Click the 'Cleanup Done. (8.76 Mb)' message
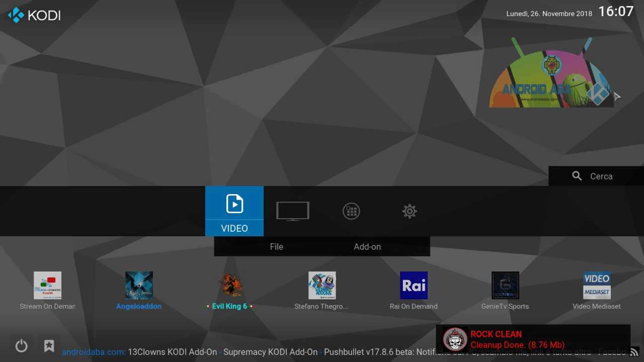The width and height of the screenshot is (644, 362). [x=517, y=345]
